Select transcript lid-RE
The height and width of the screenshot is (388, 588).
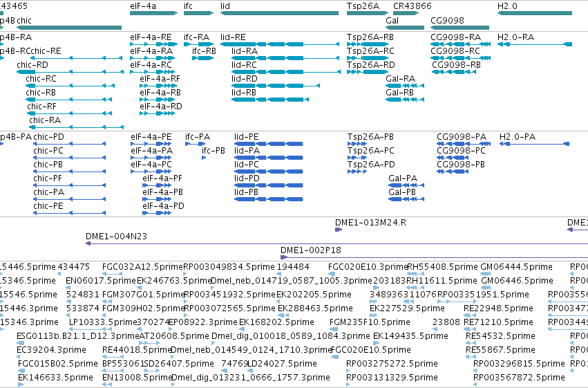pyautogui.click(x=280, y=44)
